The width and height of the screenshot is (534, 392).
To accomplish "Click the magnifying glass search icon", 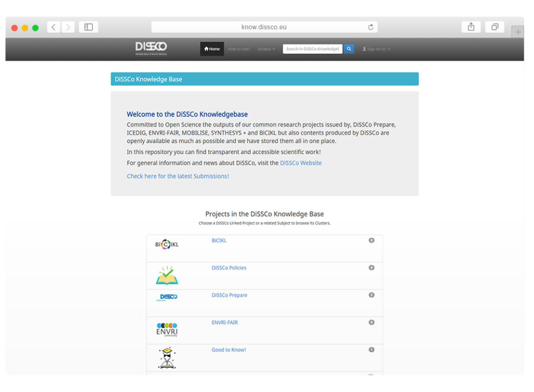I will pos(349,48).
